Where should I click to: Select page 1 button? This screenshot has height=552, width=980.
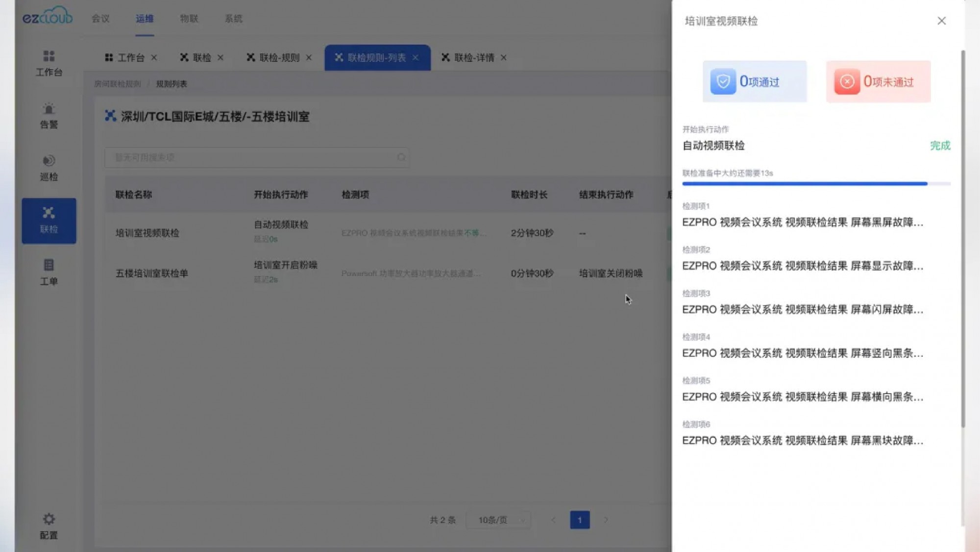tap(580, 520)
